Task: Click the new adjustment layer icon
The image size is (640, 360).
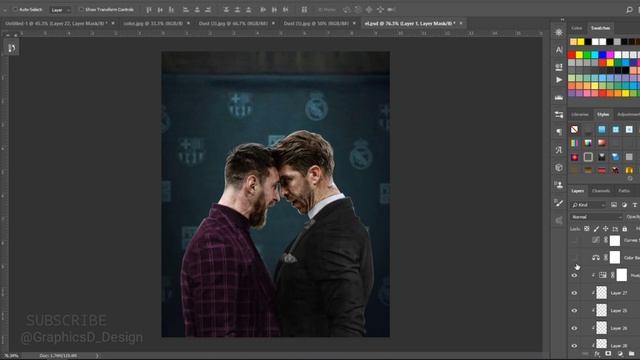Action: click(620, 353)
